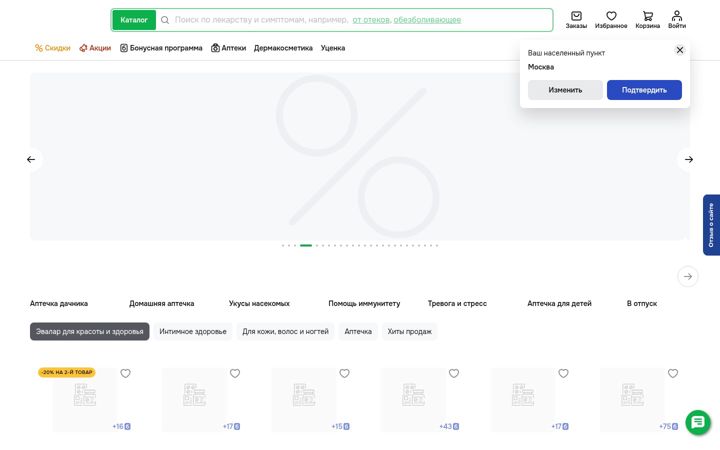The height and width of the screenshot is (450, 720).
Task: Focus the medicine search field
Action: pyautogui.click(x=354, y=20)
